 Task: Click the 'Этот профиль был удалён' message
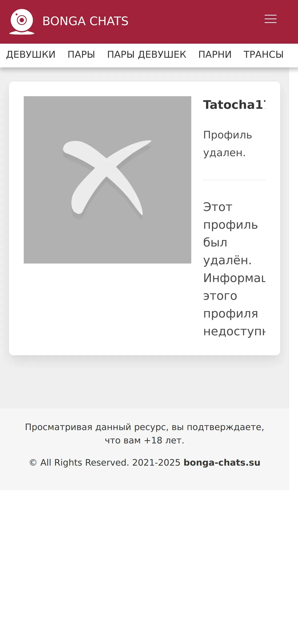[230, 233]
